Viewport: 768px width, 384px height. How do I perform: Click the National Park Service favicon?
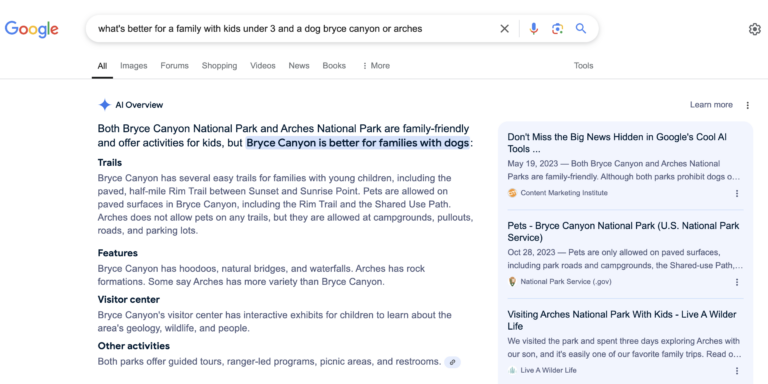pyautogui.click(x=512, y=282)
